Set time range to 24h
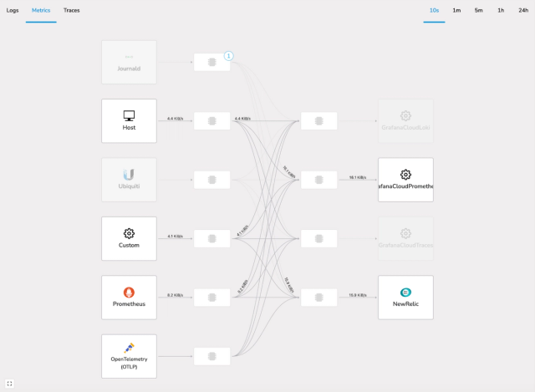535x392 pixels. pos(523,10)
